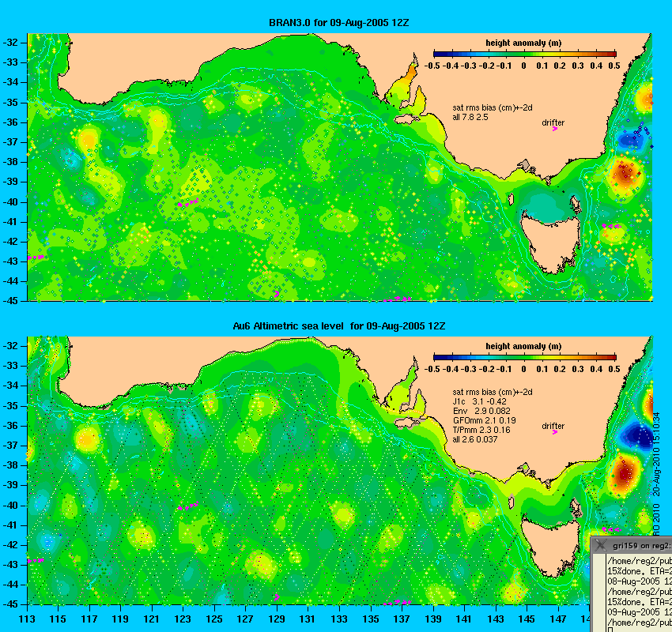Click the 'drifter' label in the BRAN3.0 panel
This screenshot has width=672, height=632.
pos(553,122)
